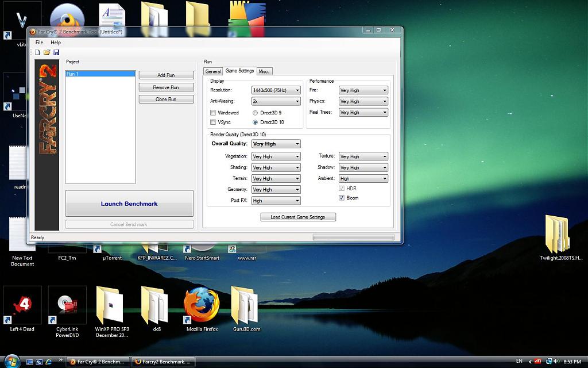Click Switch between windows quick launch icon
This screenshot has width=588, height=368.
pyautogui.click(x=39, y=362)
